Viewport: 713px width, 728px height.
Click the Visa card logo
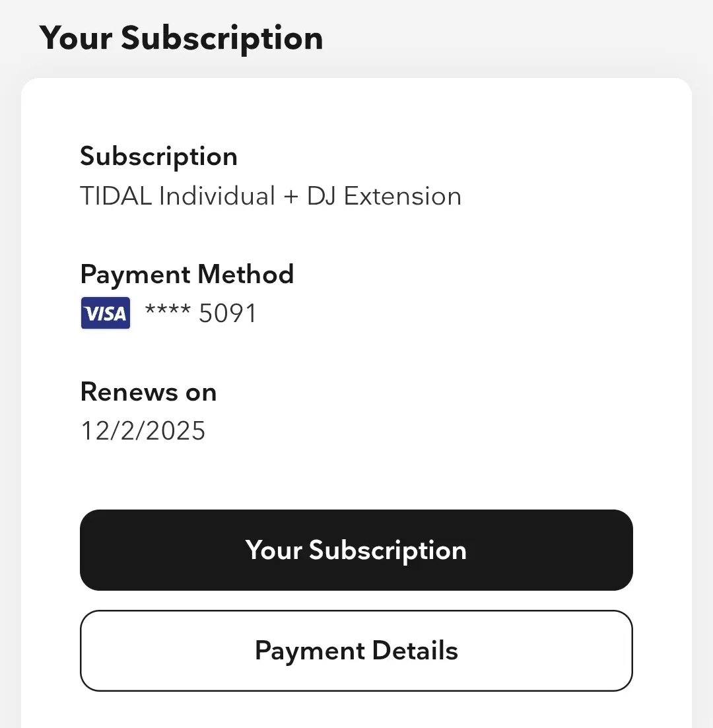pos(106,313)
